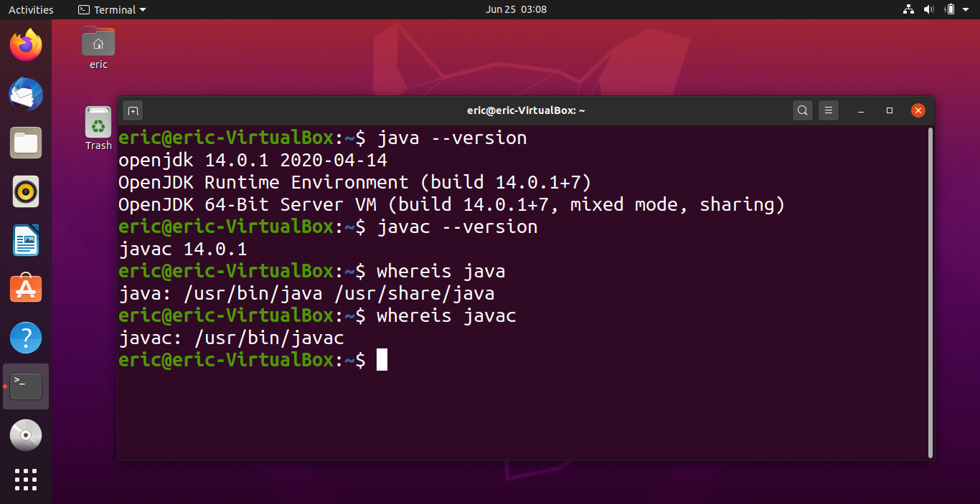Click the 'OpenJDK 64-Bit Server VM' line
This screenshot has width=980, height=504.
coord(452,204)
